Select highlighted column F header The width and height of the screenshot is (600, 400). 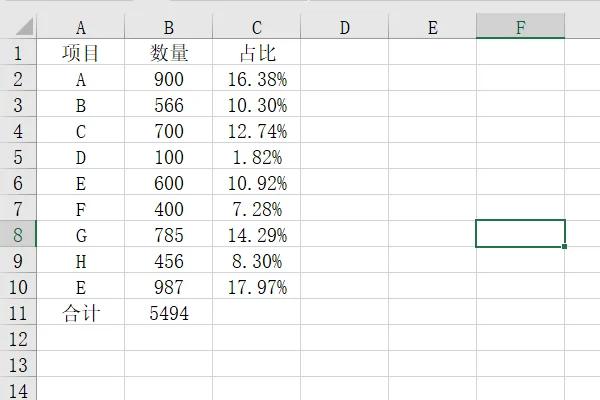(x=520, y=27)
